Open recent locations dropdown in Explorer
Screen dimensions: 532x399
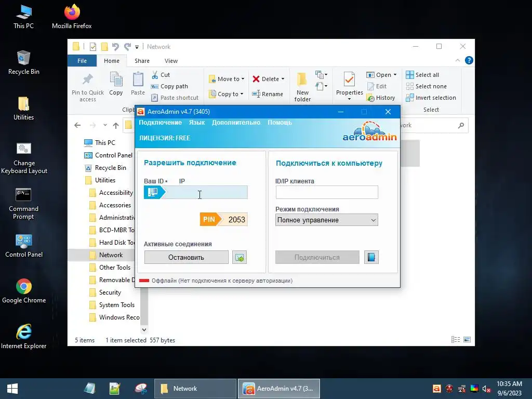[x=105, y=125]
